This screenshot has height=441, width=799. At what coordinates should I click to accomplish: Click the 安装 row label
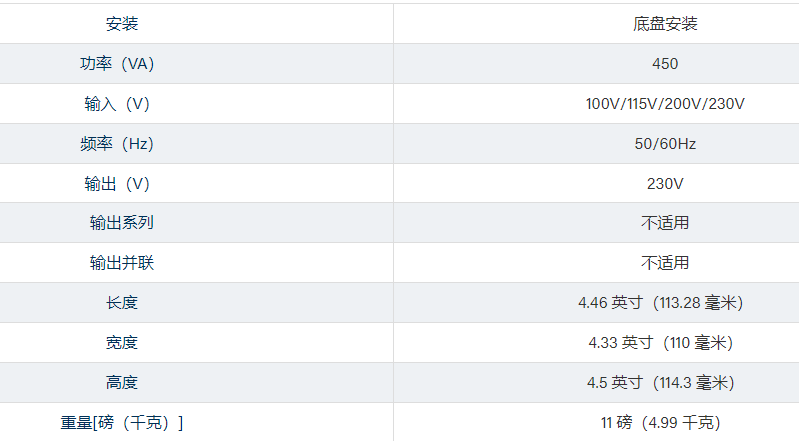(122, 24)
